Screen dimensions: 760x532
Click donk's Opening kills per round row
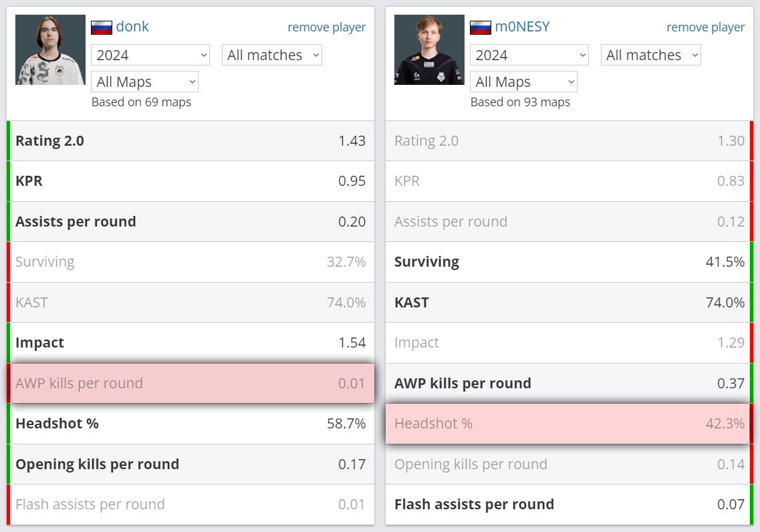click(191, 464)
